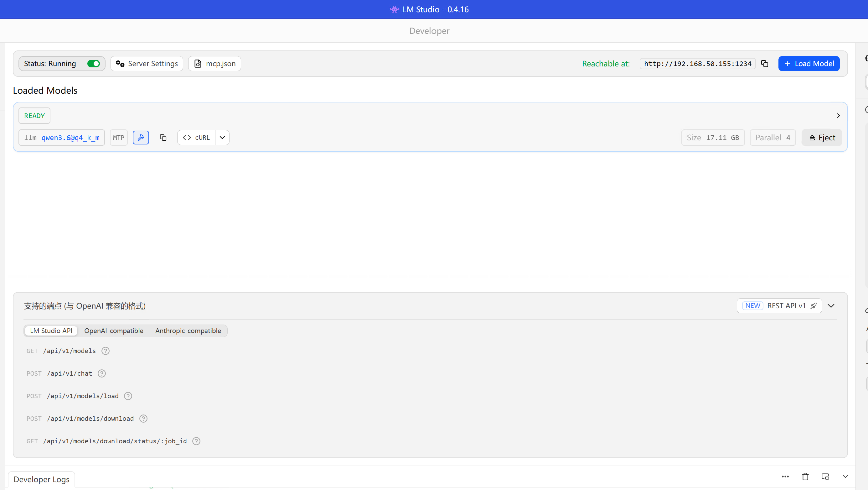Image resolution: width=868 pixels, height=490 pixels.
Task: Click the MTP badge on the model
Action: click(x=119, y=138)
